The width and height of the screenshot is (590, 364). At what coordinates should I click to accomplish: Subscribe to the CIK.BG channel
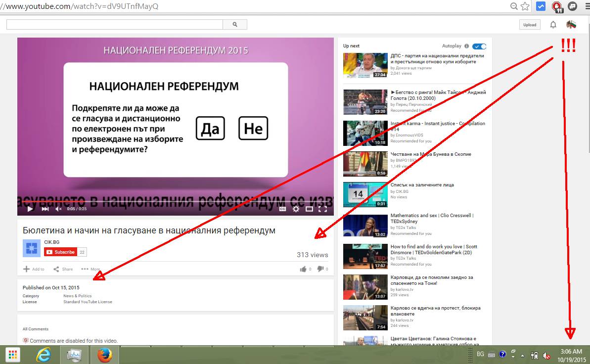tap(60, 252)
